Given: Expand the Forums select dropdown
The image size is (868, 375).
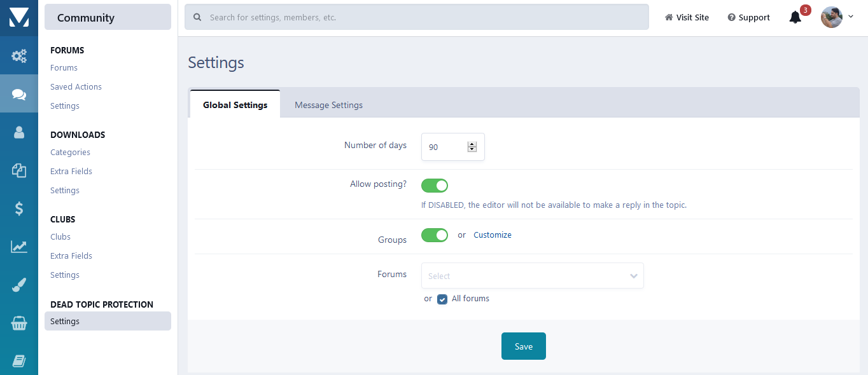Looking at the screenshot, I should click(533, 276).
